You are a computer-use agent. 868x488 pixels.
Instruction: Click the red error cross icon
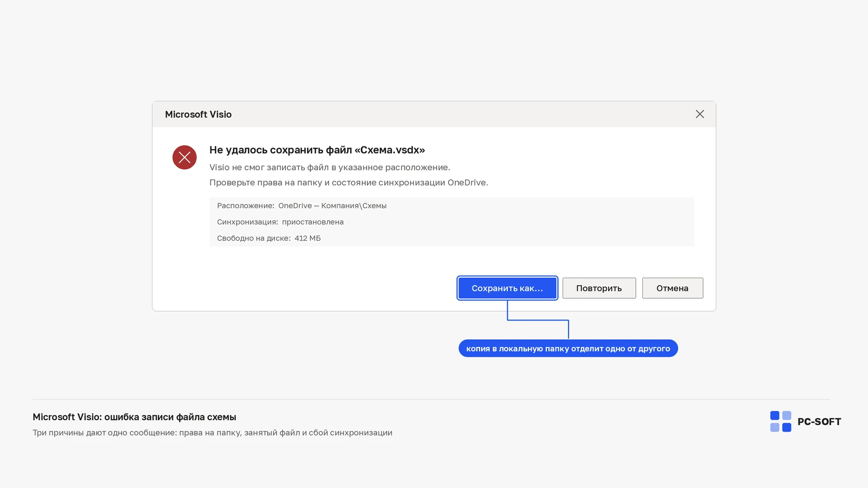tap(184, 157)
